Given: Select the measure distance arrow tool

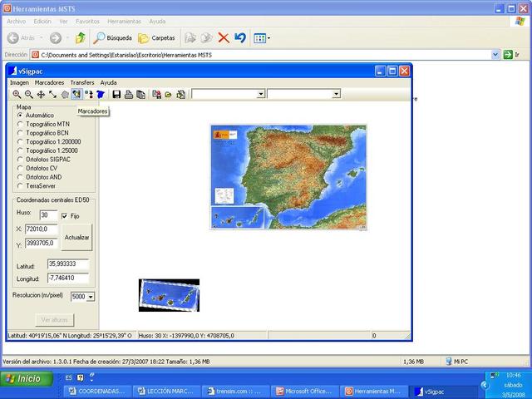Looking at the screenshot, I should (x=53, y=95).
